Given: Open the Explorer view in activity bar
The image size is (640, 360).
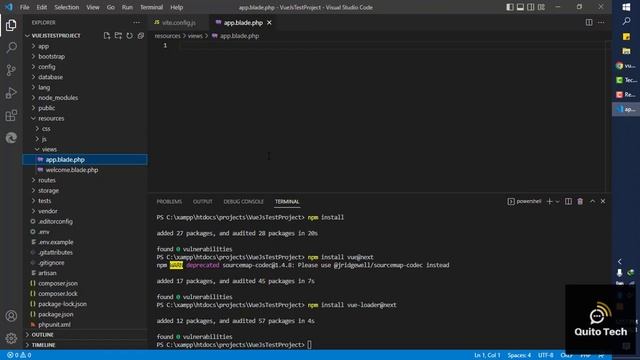Looking at the screenshot, I should pyautogui.click(x=11, y=25).
